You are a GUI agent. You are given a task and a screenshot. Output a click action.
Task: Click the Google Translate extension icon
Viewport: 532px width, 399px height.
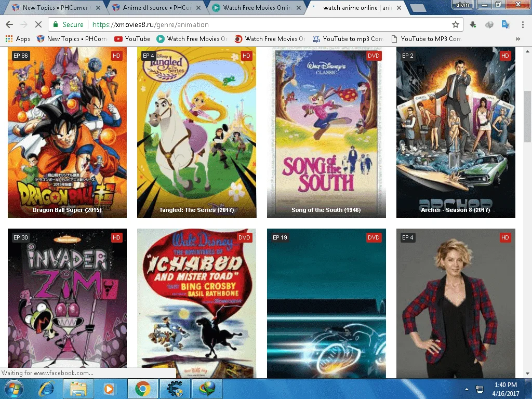[506, 24]
